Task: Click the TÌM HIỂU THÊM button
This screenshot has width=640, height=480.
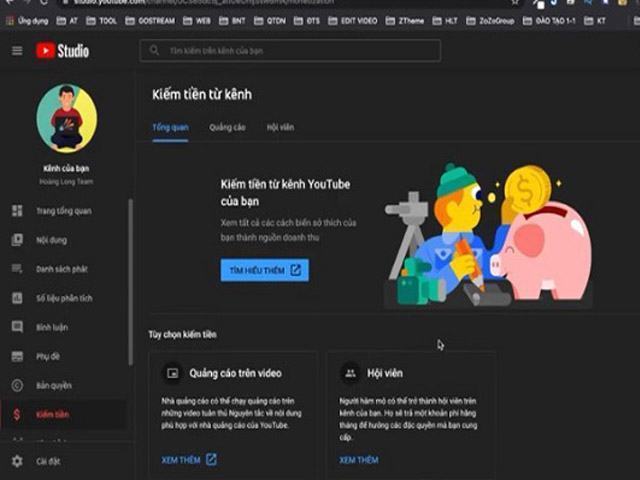Action: pos(264,270)
